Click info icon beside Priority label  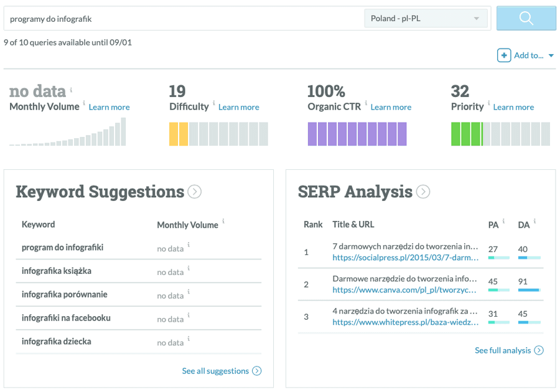488,103
